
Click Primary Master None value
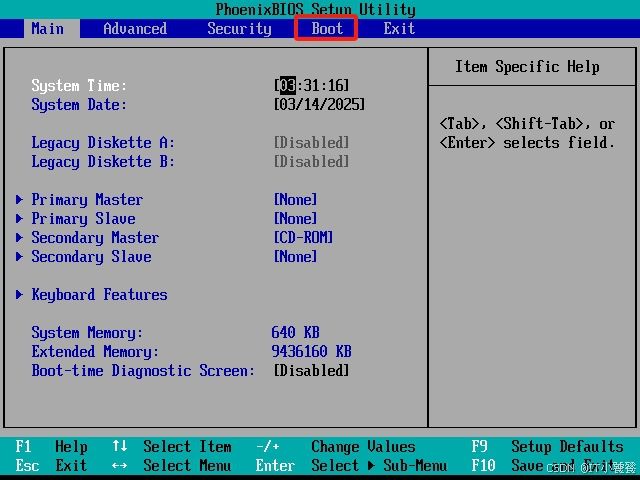(x=296, y=200)
